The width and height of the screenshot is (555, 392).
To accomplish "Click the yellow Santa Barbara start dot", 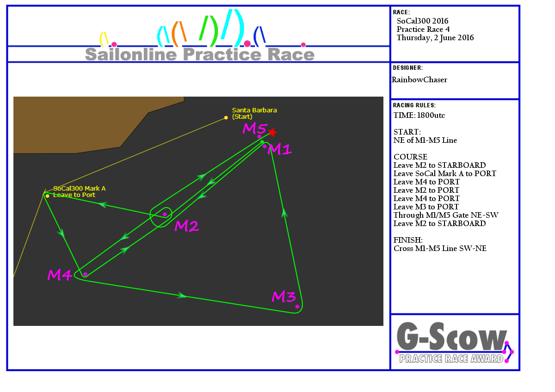I will (x=226, y=117).
